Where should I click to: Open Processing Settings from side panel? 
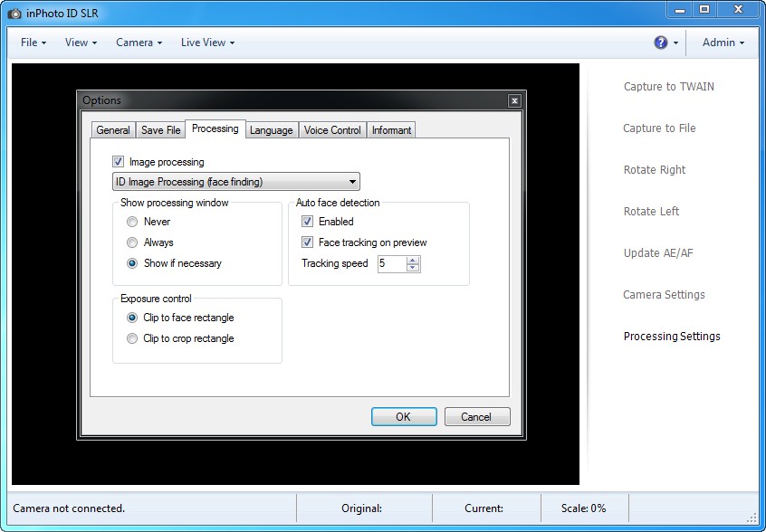click(672, 337)
